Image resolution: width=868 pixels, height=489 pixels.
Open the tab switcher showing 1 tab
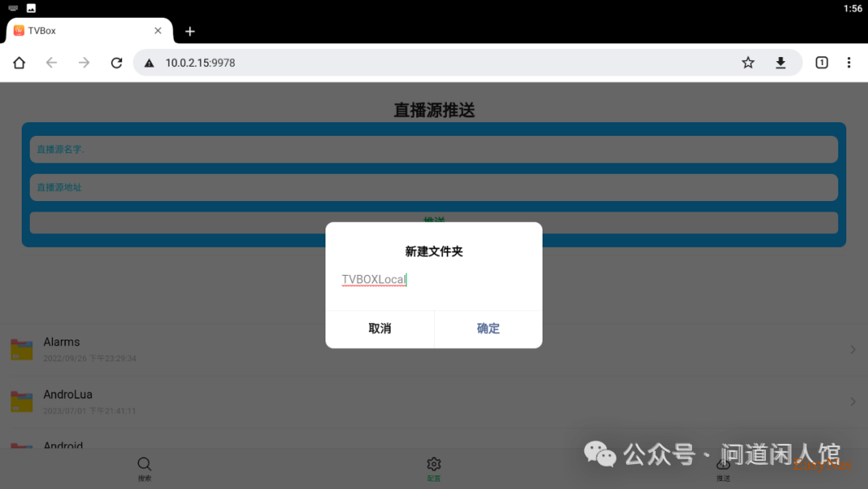pyautogui.click(x=821, y=63)
